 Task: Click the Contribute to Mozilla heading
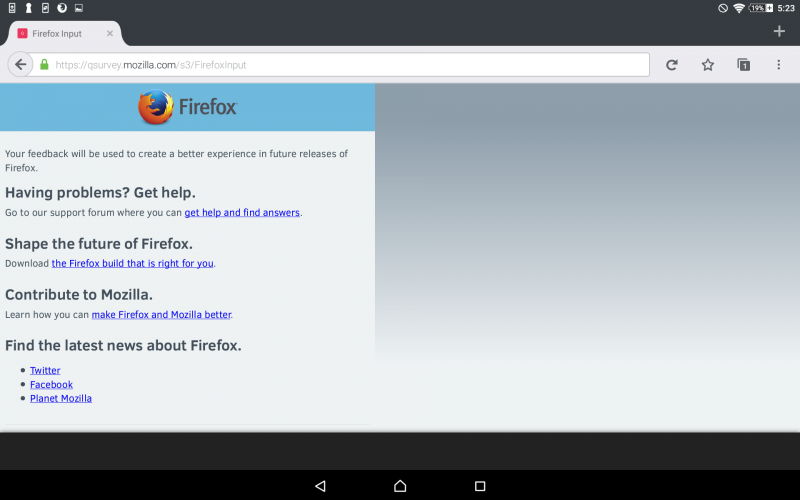tap(79, 294)
